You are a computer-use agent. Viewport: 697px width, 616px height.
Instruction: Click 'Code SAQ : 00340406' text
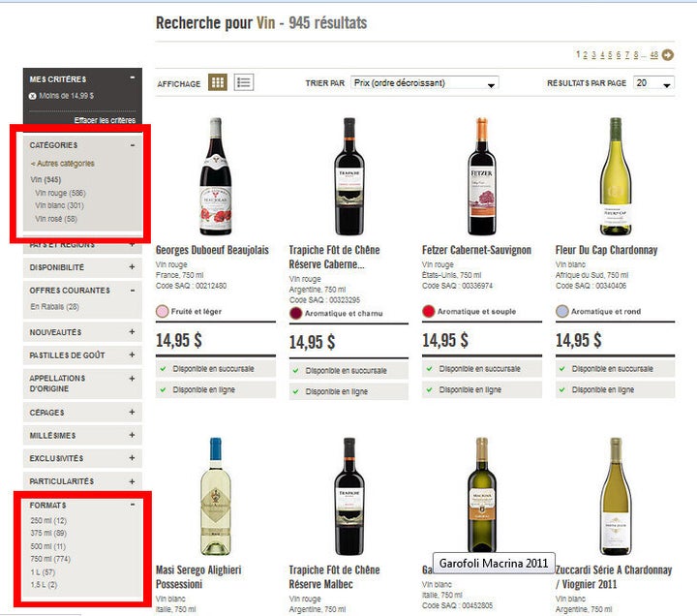[591, 286]
